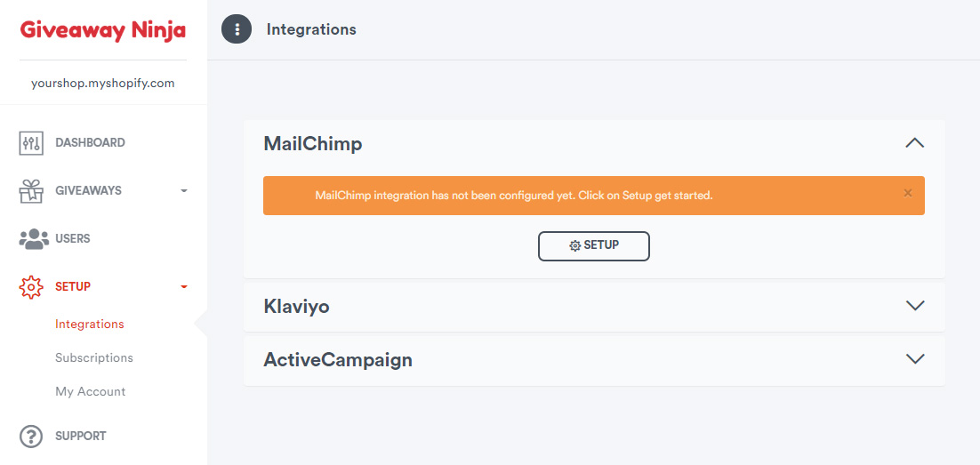Dismiss the orange MailChimp alert
Screen dimensions: 980x465
(907, 193)
